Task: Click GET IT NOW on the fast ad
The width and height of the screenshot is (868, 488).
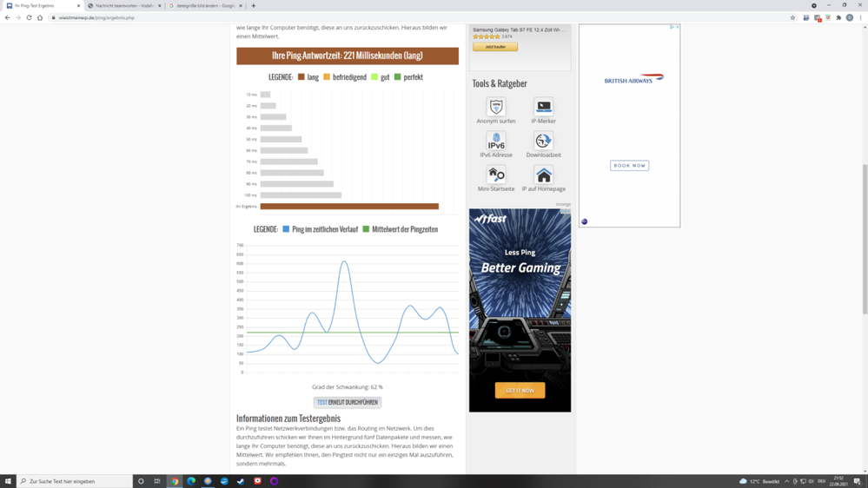Action: [x=520, y=391]
